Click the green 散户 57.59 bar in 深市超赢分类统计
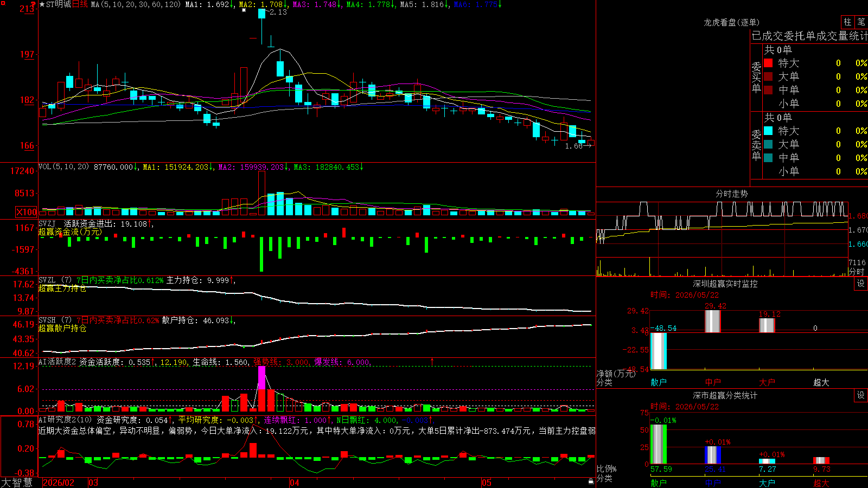Screen dimensions: 868x488 [x=659, y=445]
